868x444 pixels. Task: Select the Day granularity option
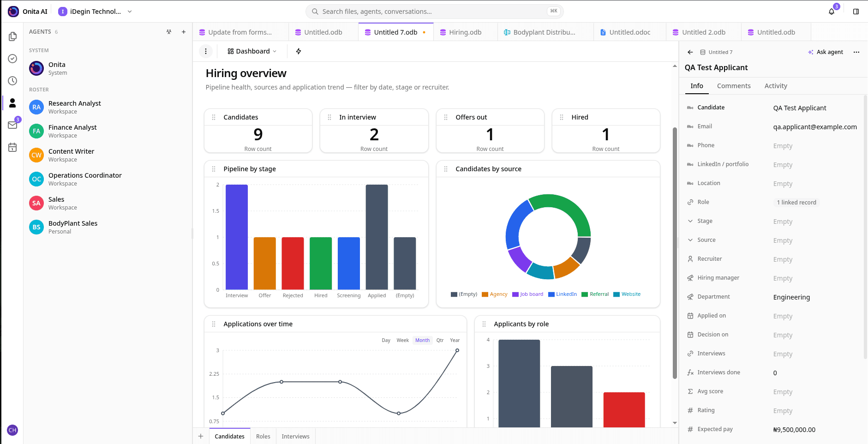click(386, 340)
